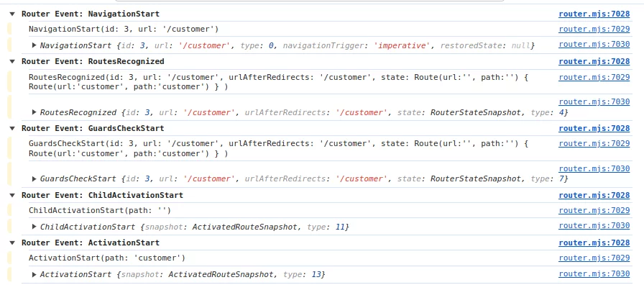Image resolution: width=644 pixels, height=285 pixels.
Task: Open router.mjs:7030 link beside NavigationStart object
Action: click(x=594, y=45)
